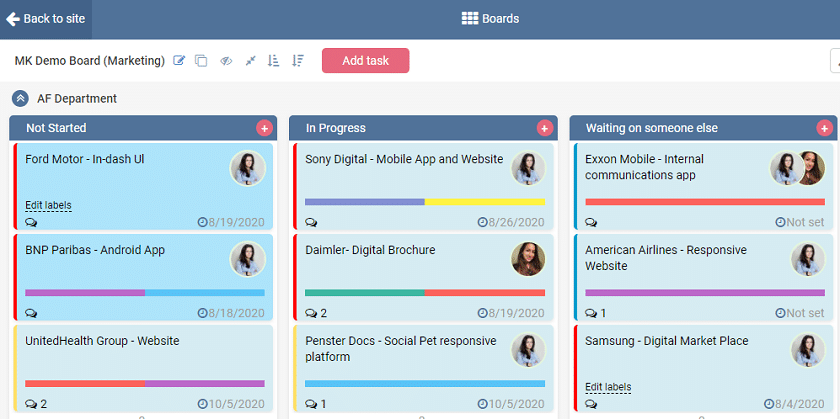840x419 pixels.
Task: Click the Back to site link text
Action: coord(54,19)
